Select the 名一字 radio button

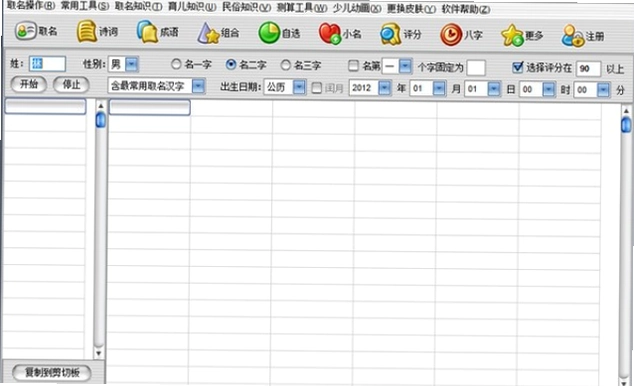[176, 64]
